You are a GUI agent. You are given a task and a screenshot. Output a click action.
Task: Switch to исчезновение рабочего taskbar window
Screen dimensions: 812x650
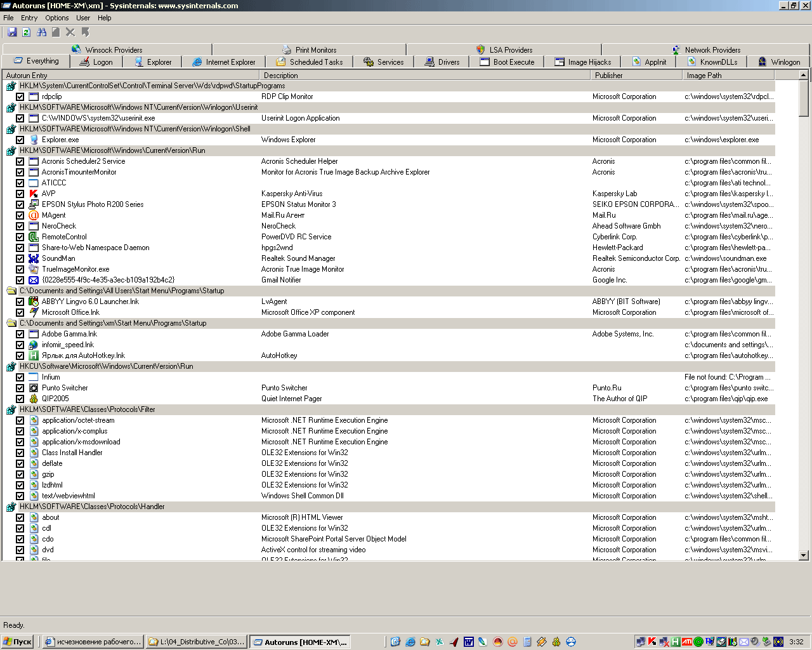[93, 642]
